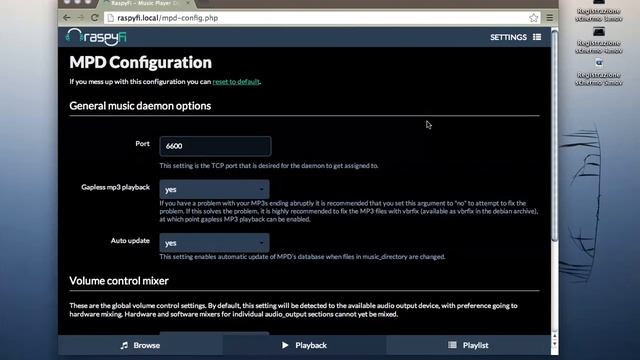Click the MPD Configuration heading

coord(140,62)
